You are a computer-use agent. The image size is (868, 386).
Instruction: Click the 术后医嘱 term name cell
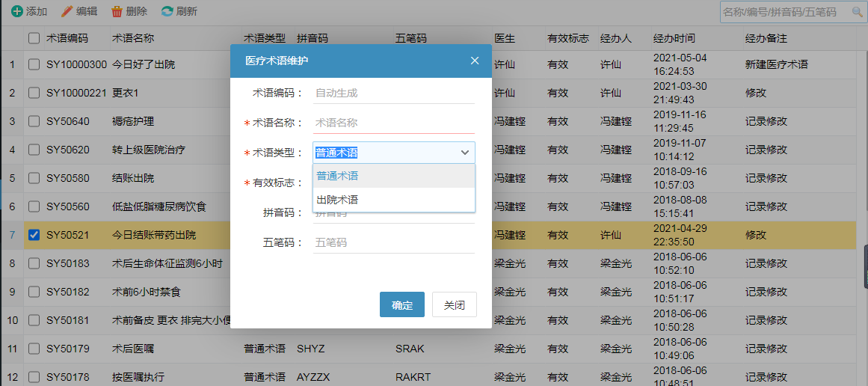point(133,349)
